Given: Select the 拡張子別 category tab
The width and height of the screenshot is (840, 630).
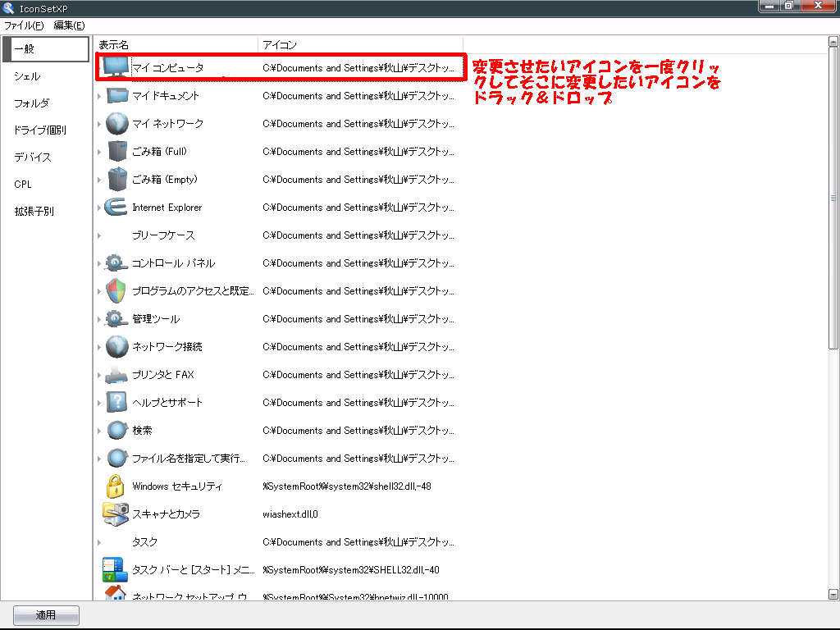Looking at the screenshot, I should click(x=34, y=211).
